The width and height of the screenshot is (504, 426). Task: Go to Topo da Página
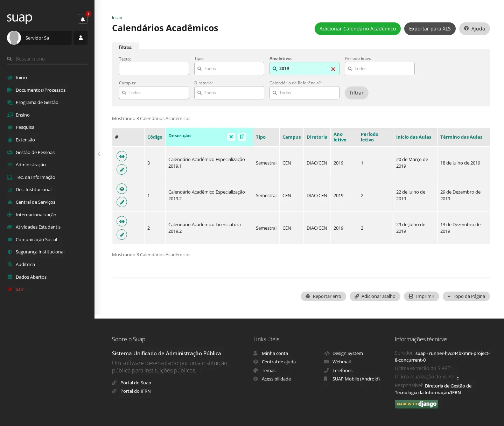466,296
